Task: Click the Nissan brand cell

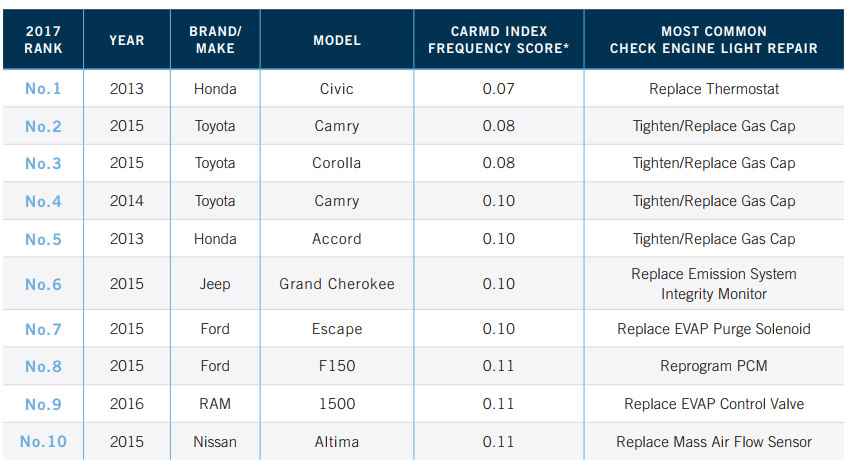Action: (x=215, y=442)
